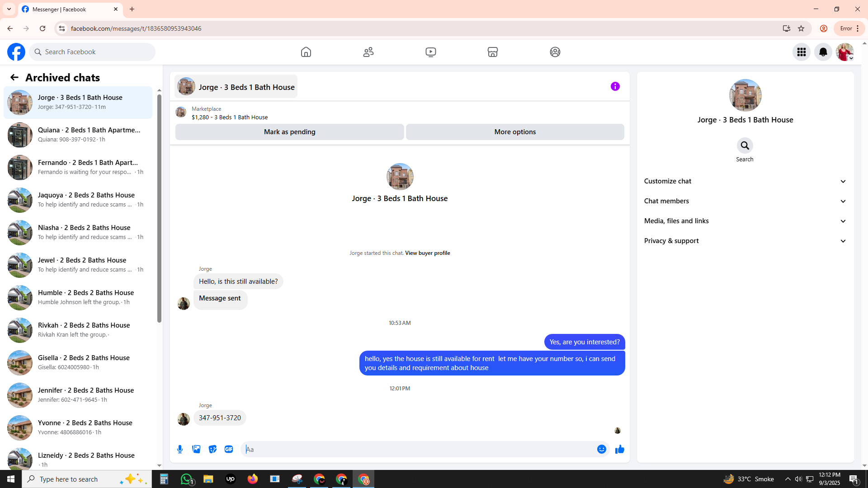Open the notifications bell icon
The height and width of the screenshot is (488, 868).
823,52
